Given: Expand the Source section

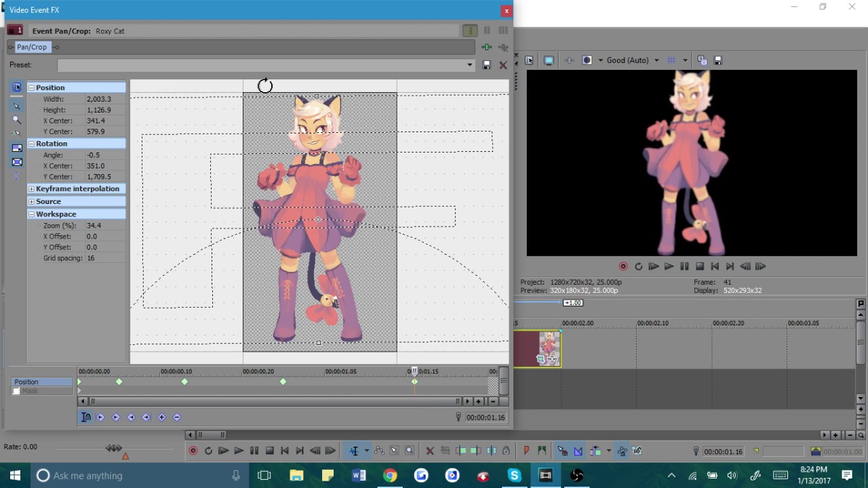Looking at the screenshot, I should tap(31, 201).
